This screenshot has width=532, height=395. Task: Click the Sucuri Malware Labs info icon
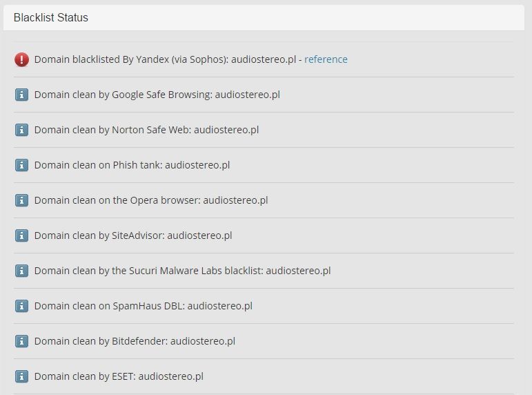(x=21, y=271)
